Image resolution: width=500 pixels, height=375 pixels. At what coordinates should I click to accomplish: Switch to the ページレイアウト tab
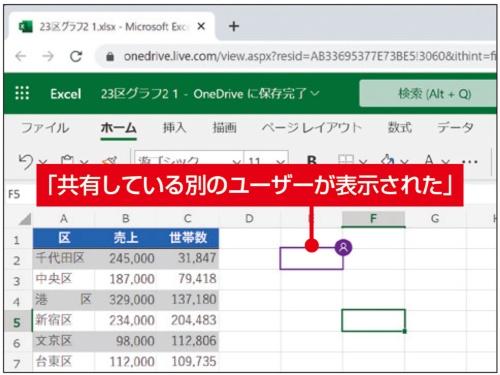coord(312,128)
